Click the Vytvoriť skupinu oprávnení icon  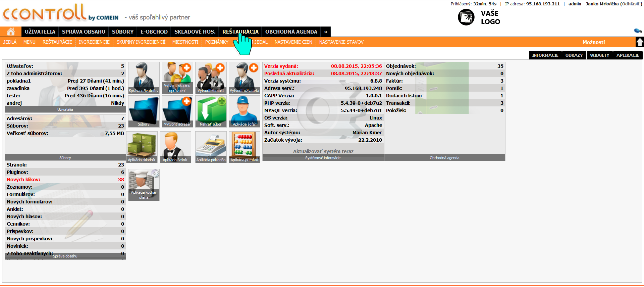click(177, 78)
